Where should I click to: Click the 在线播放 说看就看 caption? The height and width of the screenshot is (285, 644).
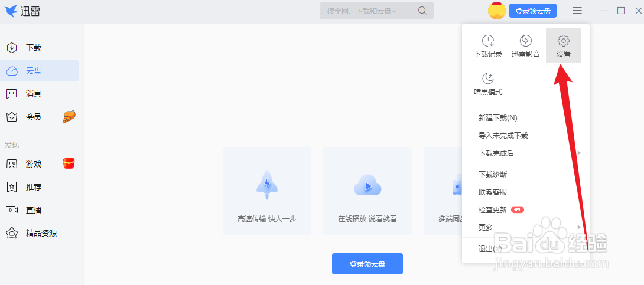(x=367, y=218)
